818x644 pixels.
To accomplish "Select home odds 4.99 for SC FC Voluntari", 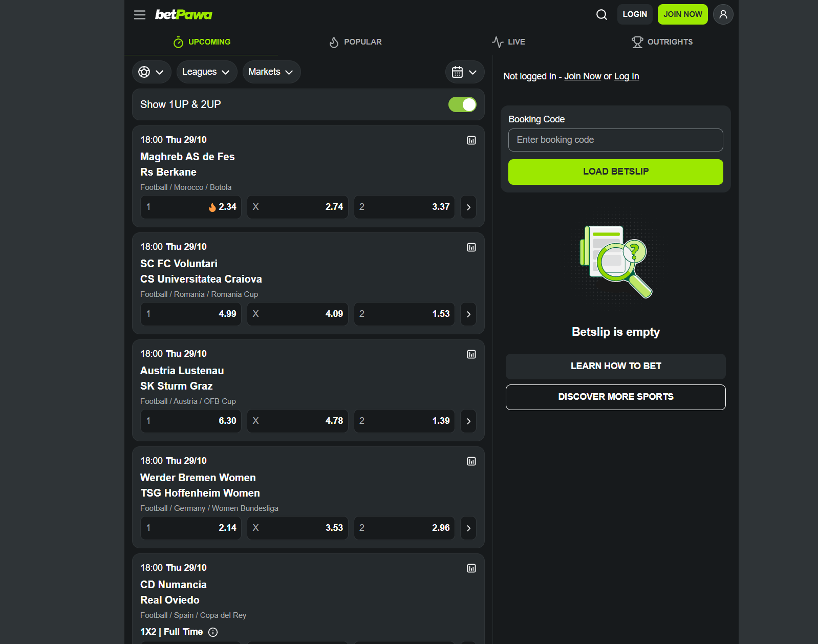I will [191, 314].
